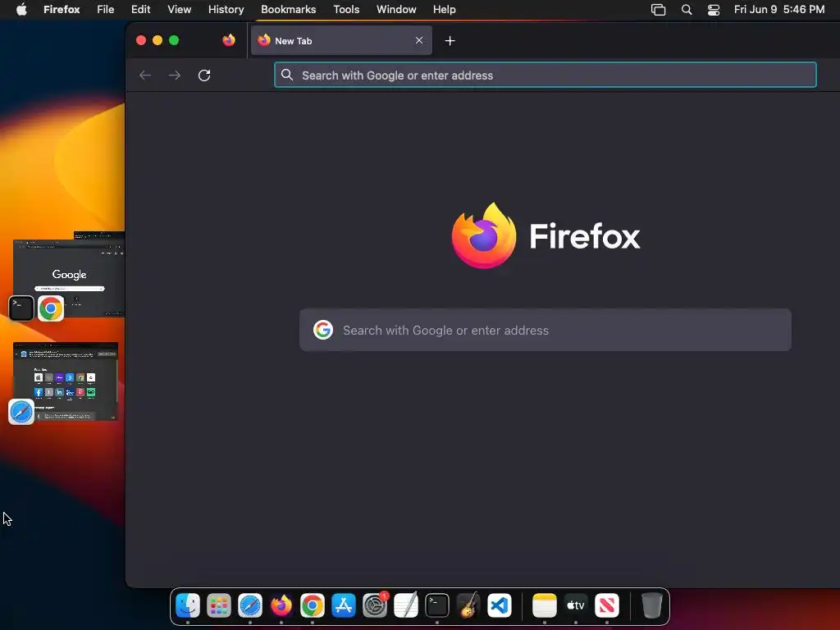This screenshot has height=630, width=840.
Task: Open Apple TV from the Dock
Action: (x=576, y=606)
